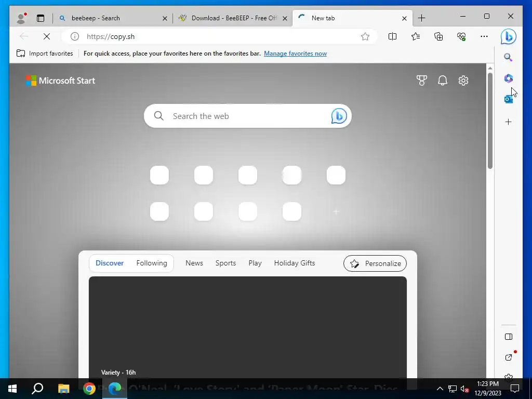This screenshot has width=532, height=399.
Task: Click the address bar showing https://copy.sh
Action: click(x=219, y=36)
